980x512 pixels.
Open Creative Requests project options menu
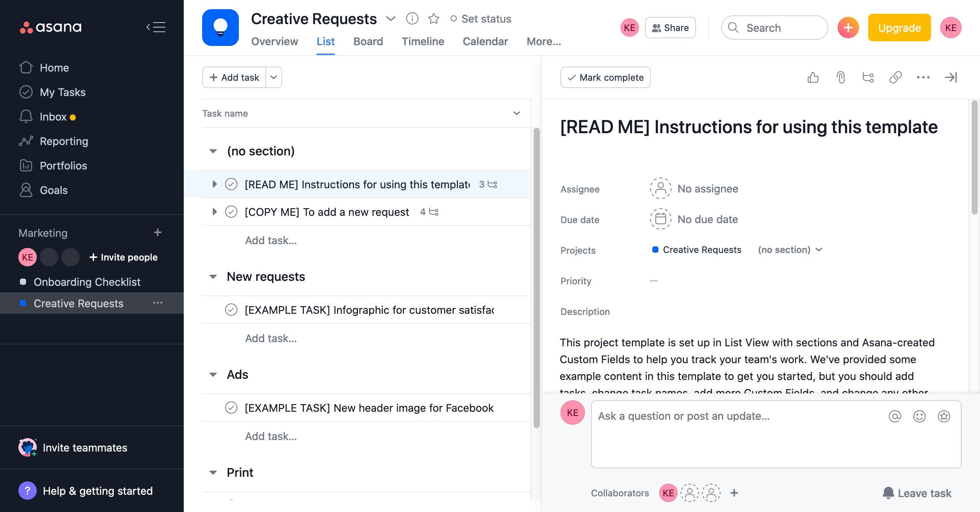click(x=158, y=303)
